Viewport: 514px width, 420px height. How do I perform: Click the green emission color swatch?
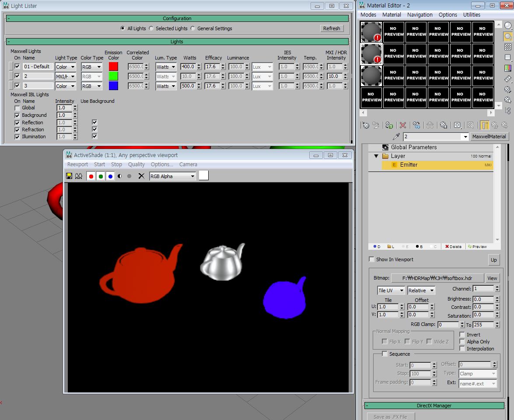pos(113,76)
